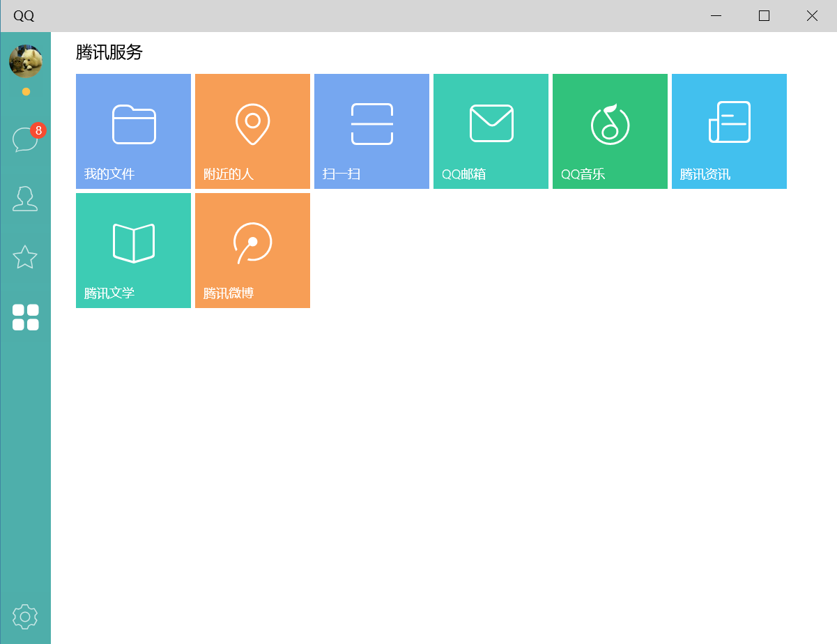The image size is (837, 644).
Task: Launch 腾讯资讯 news service
Action: pos(729,131)
